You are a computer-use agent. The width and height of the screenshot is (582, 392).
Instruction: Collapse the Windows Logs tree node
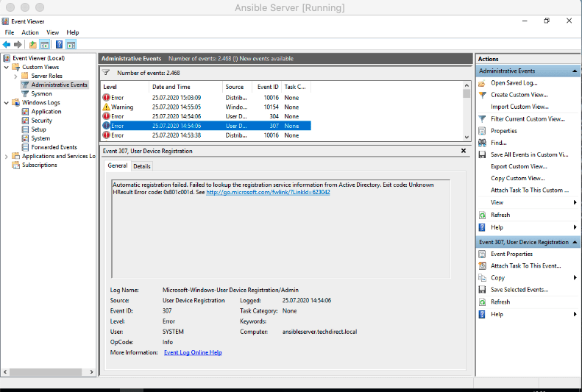click(x=7, y=103)
